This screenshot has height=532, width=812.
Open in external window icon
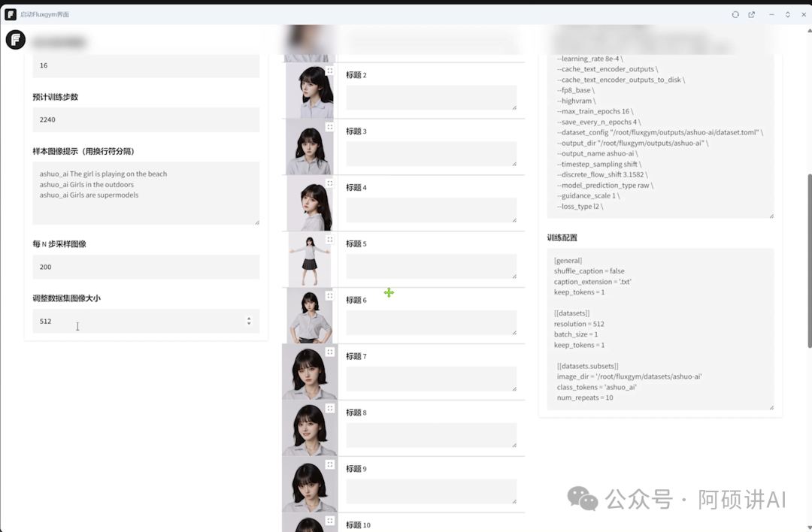tap(751, 14)
